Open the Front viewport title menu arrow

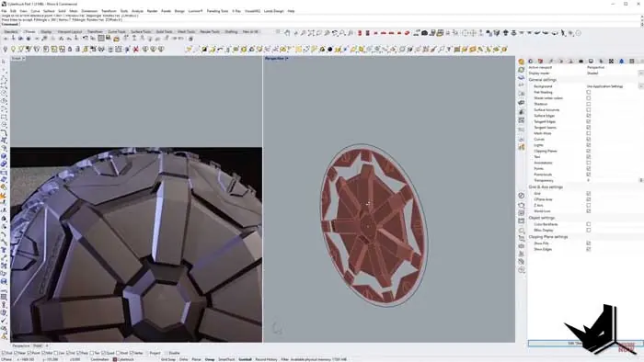point(23,58)
